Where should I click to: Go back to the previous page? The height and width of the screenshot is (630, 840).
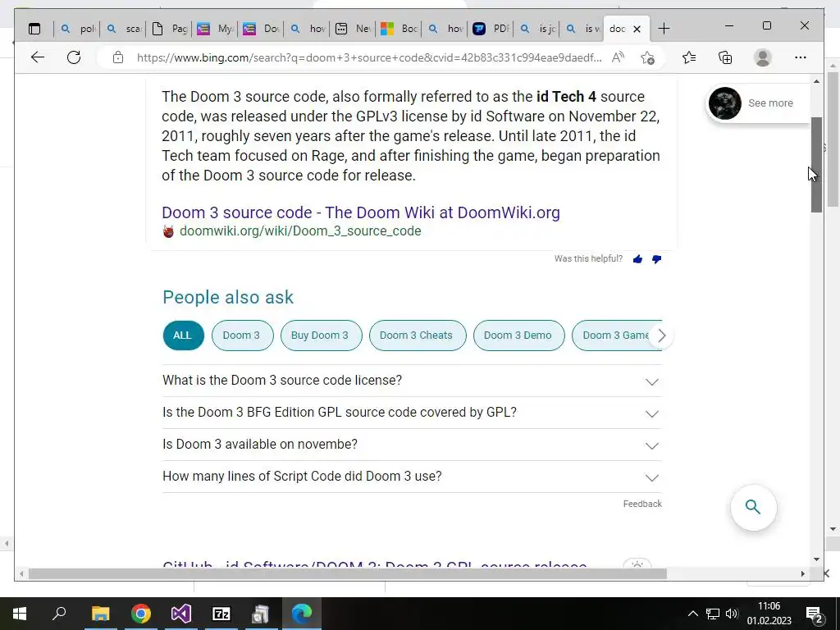[38, 57]
